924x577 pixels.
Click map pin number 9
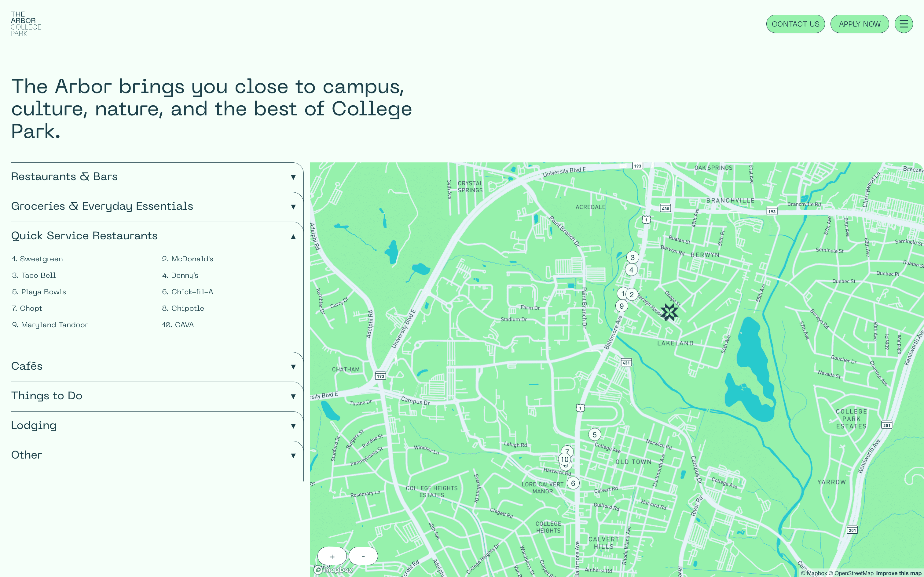(621, 306)
